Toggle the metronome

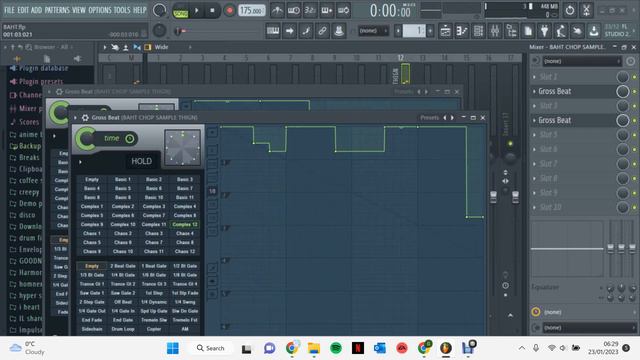(277, 11)
